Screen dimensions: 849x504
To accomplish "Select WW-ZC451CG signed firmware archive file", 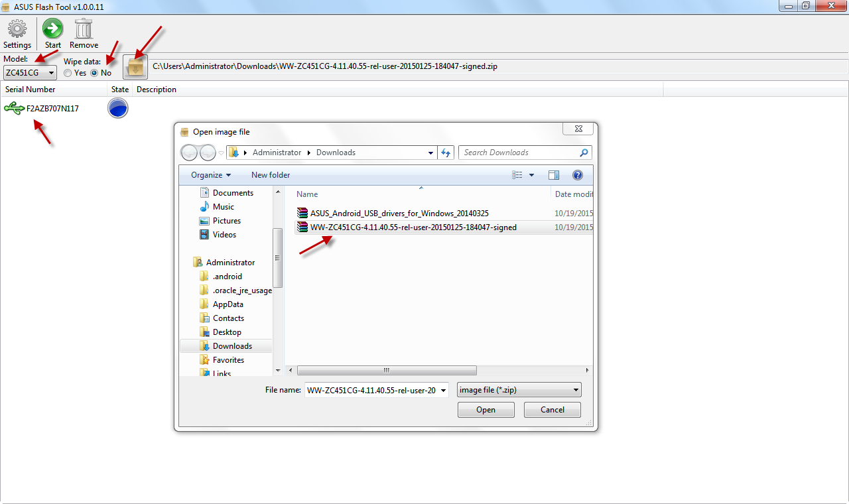I will coord(407,227).
